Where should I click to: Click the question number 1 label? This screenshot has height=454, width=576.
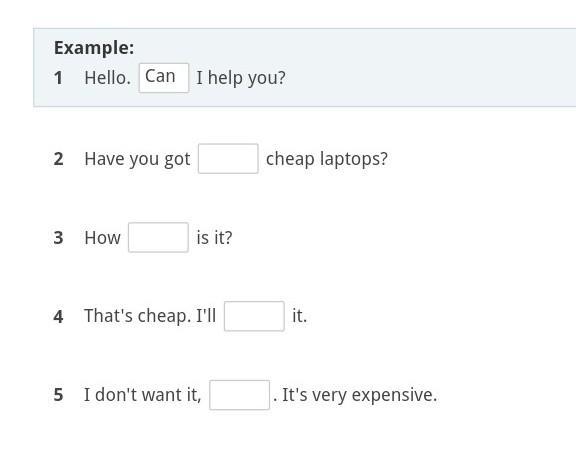tap(58, 78)
